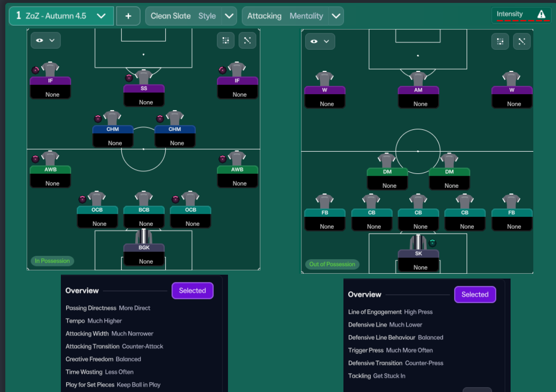Expand the In Possession pitch with the arrows icon
This screenshot has height=392, width=556.
pyautogui.click(x=247, y=41)
